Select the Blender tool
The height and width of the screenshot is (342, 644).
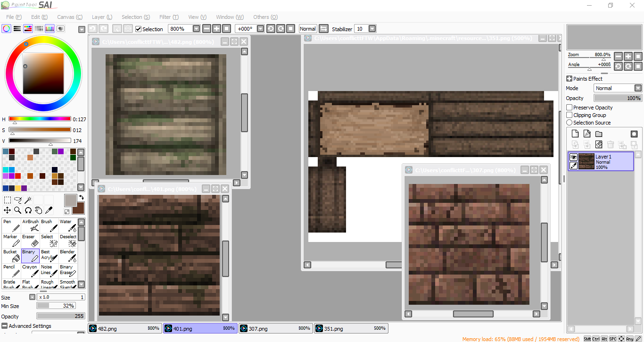67,256
